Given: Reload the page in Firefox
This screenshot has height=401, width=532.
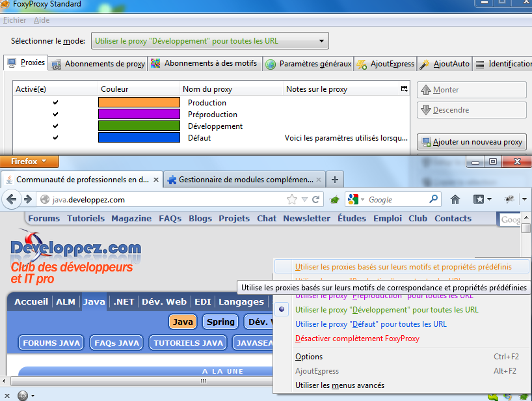Looking at the screenshot, I should click(x=315, y=199).
